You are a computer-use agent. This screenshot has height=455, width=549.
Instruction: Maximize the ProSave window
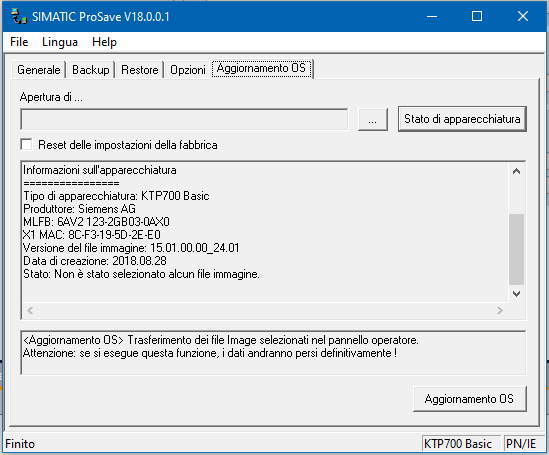(x=477, y=16)
